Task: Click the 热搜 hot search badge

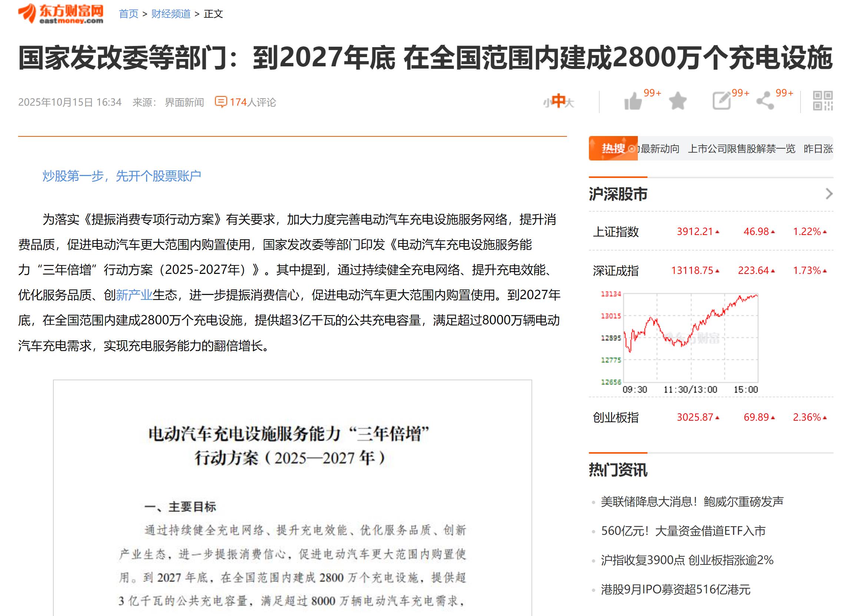Action: (x=613, y=149)
